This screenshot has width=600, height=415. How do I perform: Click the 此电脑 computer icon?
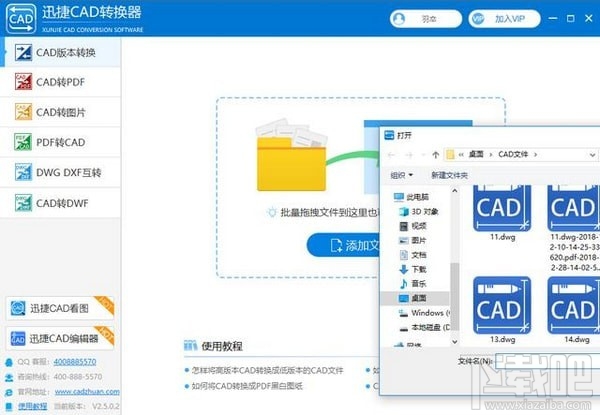pyautogui.click(x=398, y=197)
